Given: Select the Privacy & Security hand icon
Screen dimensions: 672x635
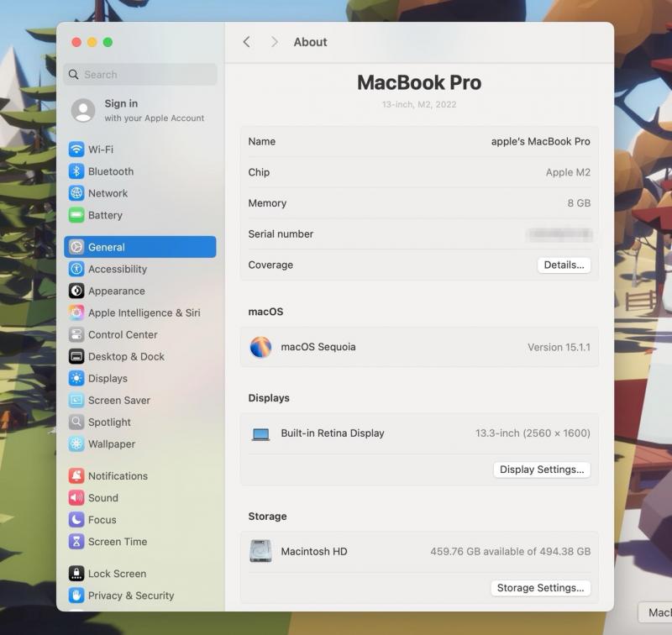Looking at the screenshot, I should pyautogui.click(x=76, y=596).
